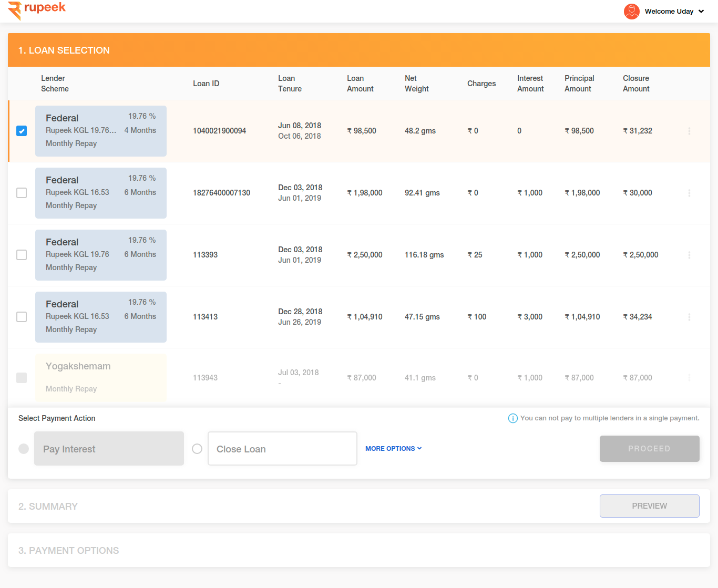This screenshot has width=718, height=588.
Task: Click the disabled checkbox for Yogakshemam loan 113943
Action: 22,378
